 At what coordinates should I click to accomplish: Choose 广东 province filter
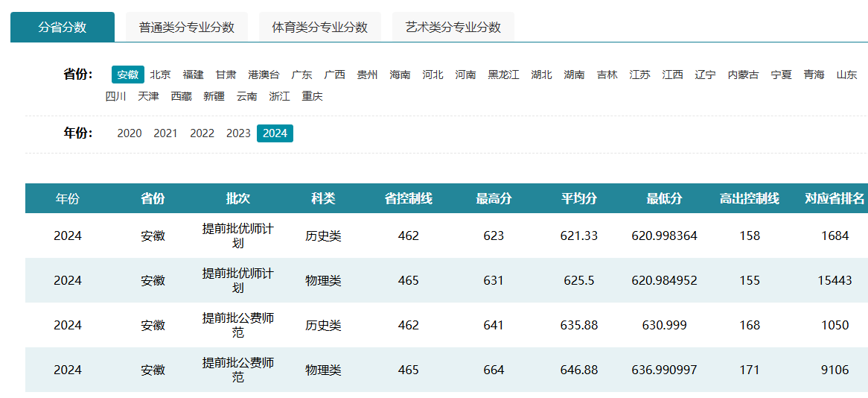pyautogui.click(x=301, y=75)
